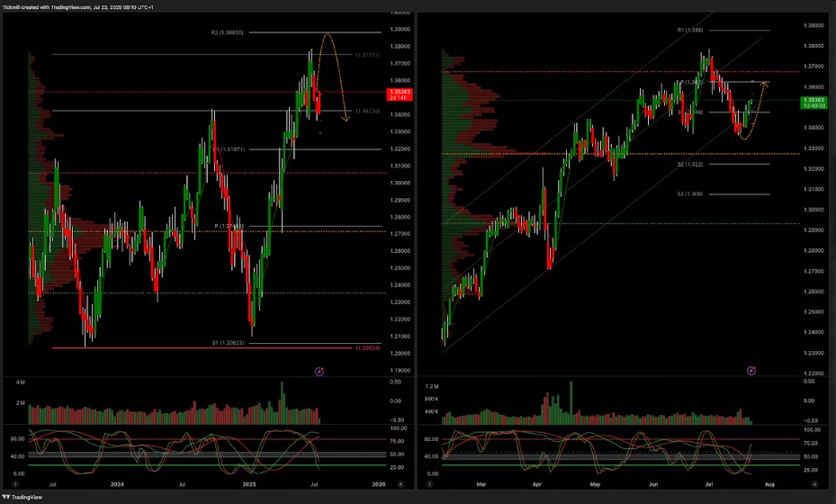Viewport: 836px width, 504px height.
Task: Open the purple event marker on right chart
Action: [x=752, y=370]
